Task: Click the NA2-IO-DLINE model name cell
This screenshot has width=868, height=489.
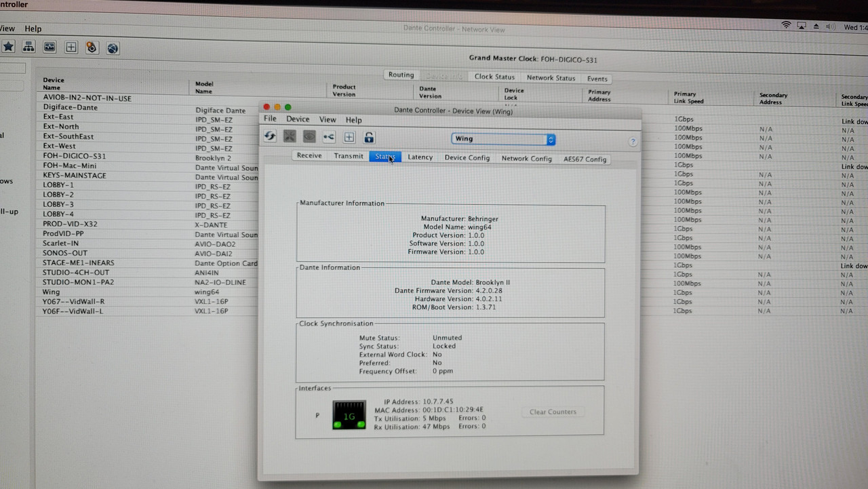Action: pos(220,282)
